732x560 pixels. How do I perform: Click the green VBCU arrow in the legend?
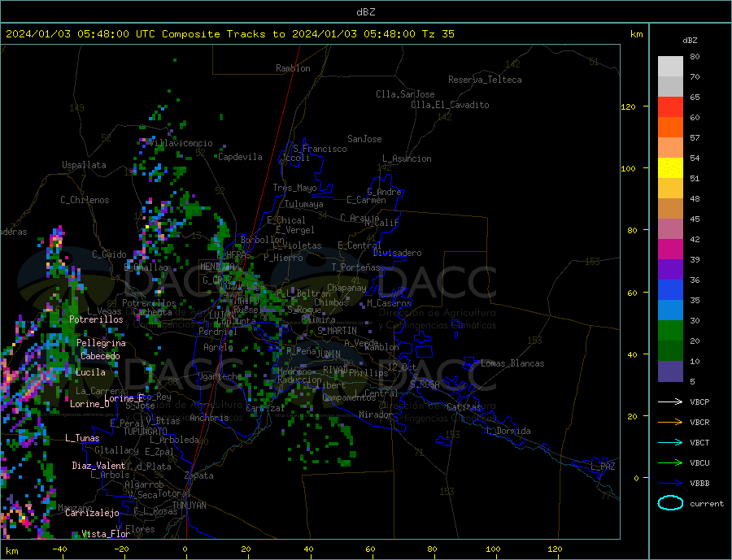click(x=670, y=463)
